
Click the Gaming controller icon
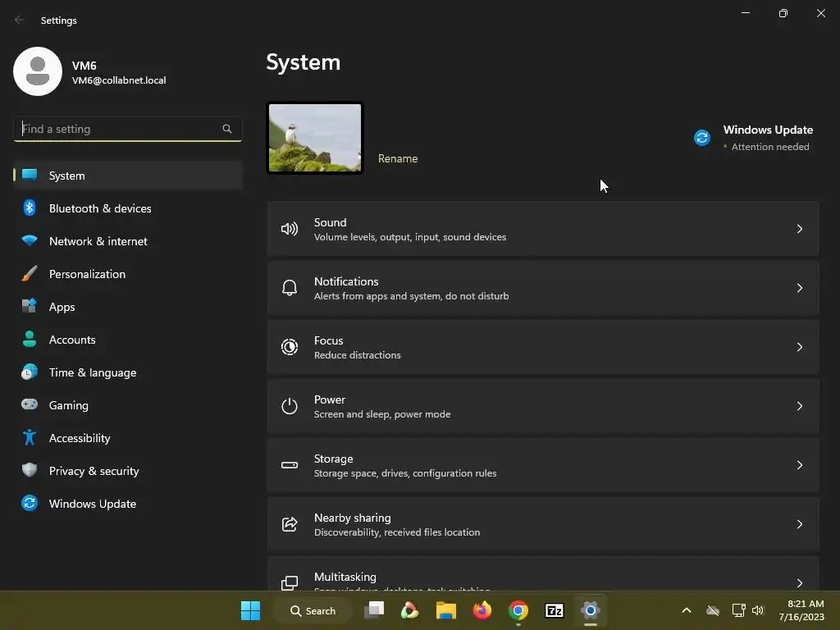[30, 404]
